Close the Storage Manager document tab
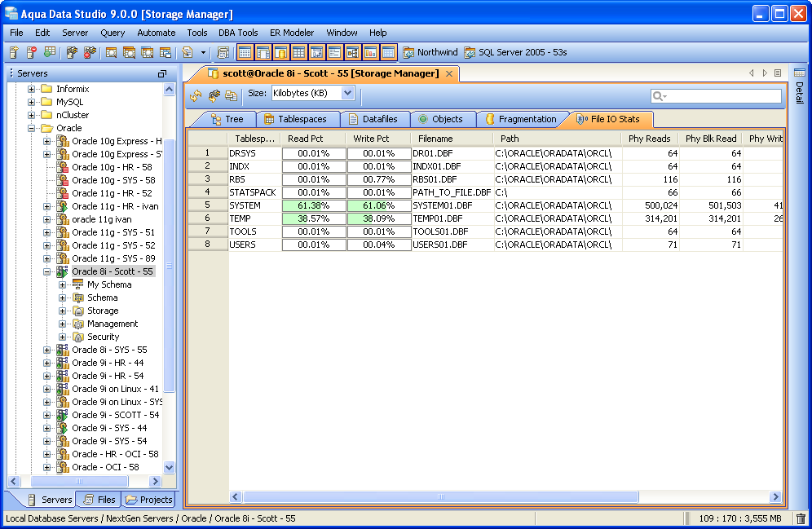The width and height of the screenshot is (812, 529). 449,73
